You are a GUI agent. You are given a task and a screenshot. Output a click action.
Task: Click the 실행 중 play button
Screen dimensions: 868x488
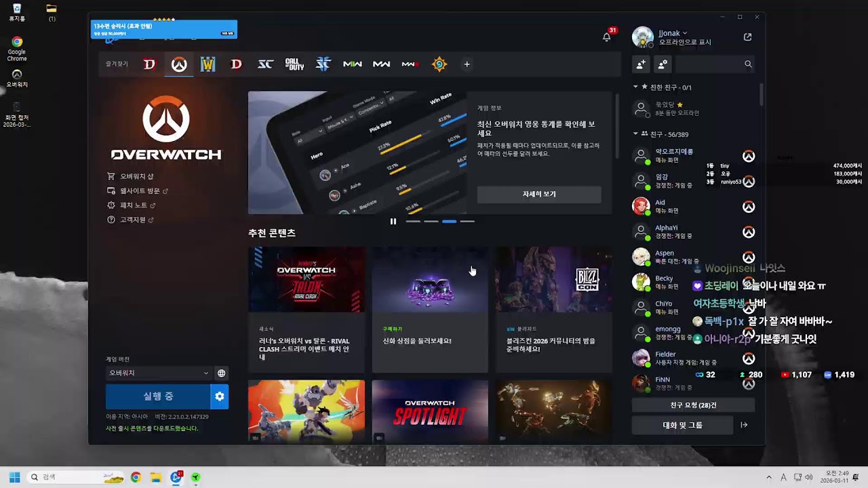158,396
